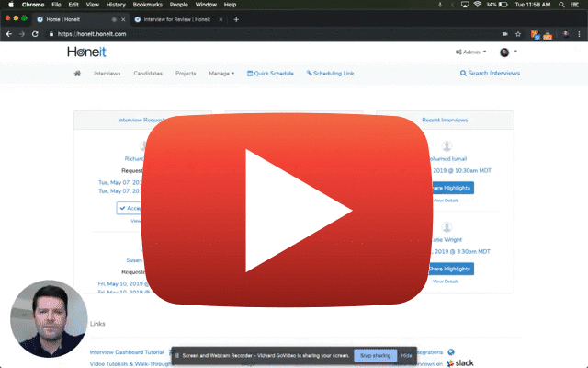Click Stop sharing in the recorder bar
Image resolution: width=588 pixels, height=368 pixels.
[376, 355]
